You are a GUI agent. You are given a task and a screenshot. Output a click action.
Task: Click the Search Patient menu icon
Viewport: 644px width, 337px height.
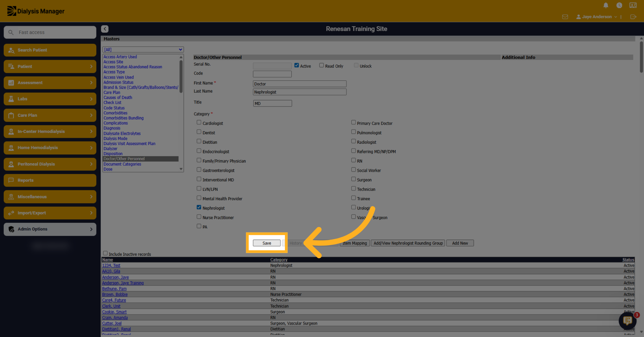click(x=11, y=50)
